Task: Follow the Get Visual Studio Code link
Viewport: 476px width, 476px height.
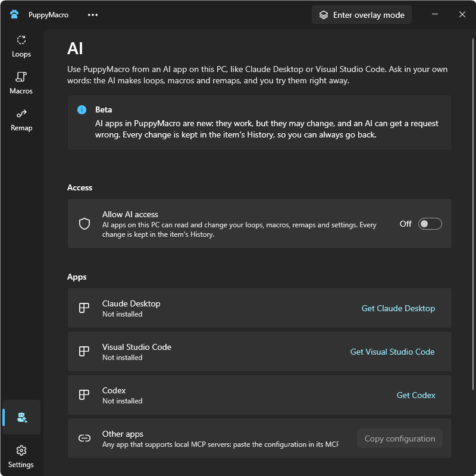Action: [x=392, y=352]
